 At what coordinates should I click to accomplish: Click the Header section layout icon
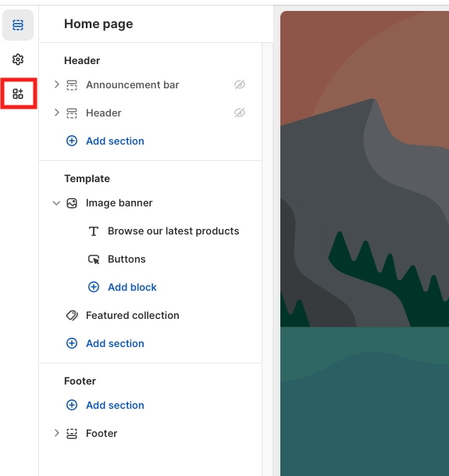(x=72, y=113)
